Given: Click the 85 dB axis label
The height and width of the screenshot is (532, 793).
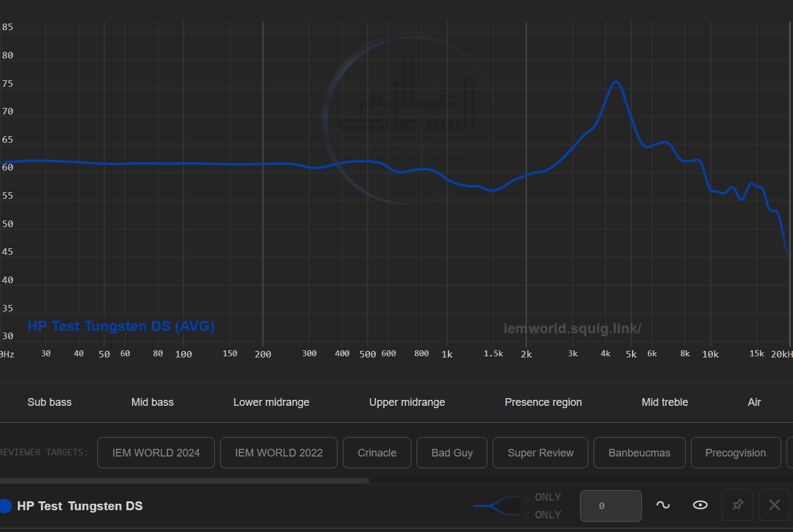Looking at the screenshot, I should click(7, 27).
